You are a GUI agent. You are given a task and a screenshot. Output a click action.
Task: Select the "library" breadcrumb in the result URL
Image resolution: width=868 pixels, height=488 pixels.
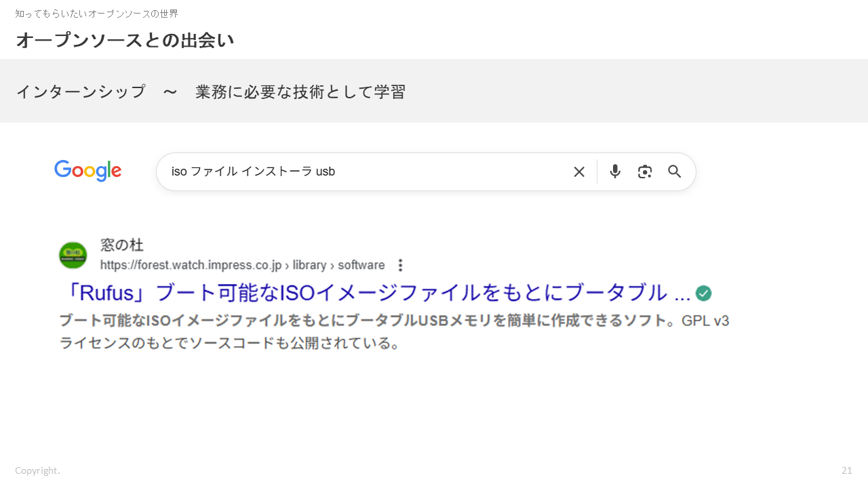point(309,265)
